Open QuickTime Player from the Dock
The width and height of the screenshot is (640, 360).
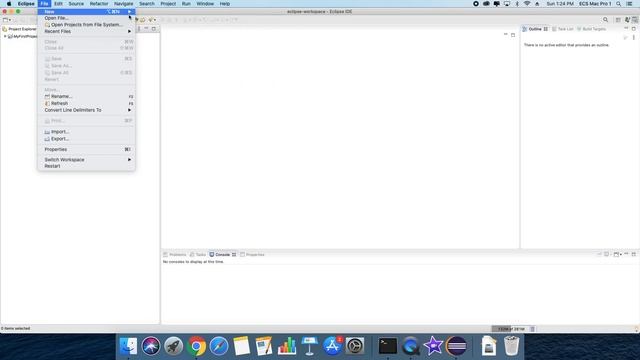point(410,346)
